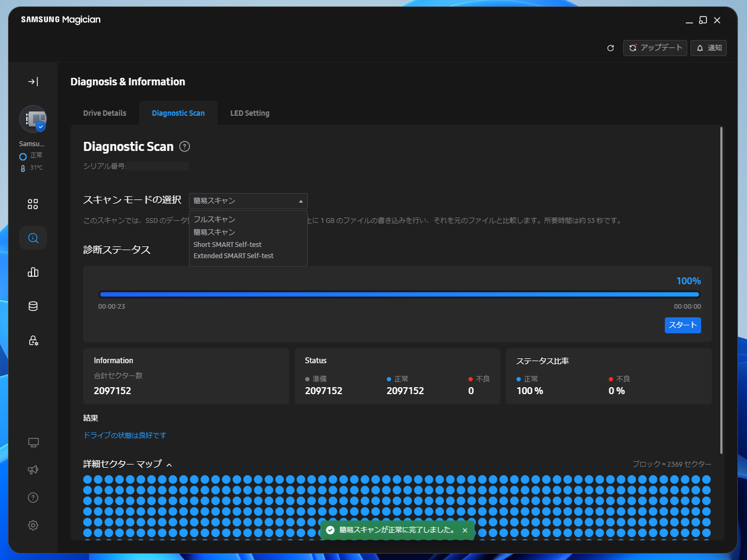Dismiss the scan-complete toast notification

465,530
